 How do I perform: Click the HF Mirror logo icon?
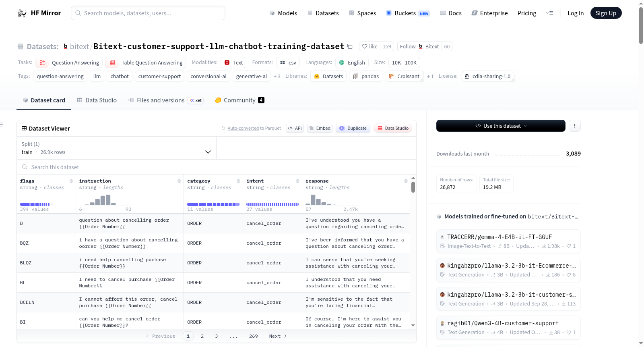point(22,13)
